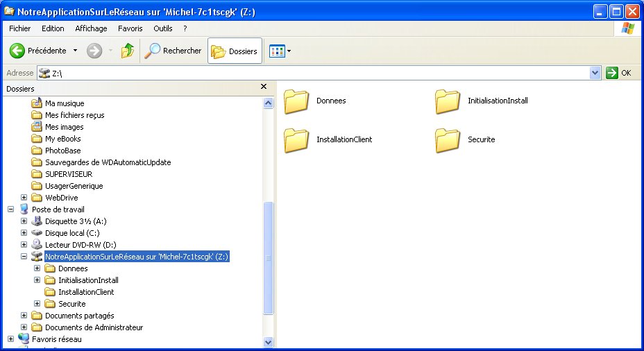Screen dimensions: 644x351
Task: Click the Favoris réseau network icon
Action: point(24,339)
